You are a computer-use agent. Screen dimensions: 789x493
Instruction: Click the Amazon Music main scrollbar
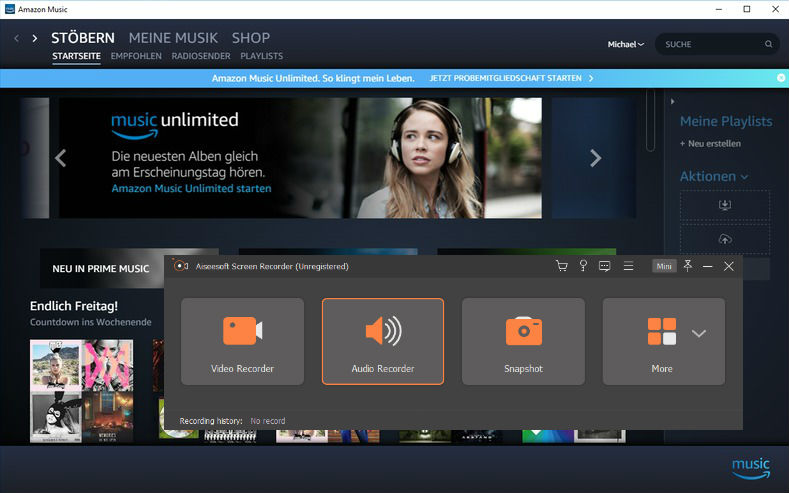tap(651, 121)
